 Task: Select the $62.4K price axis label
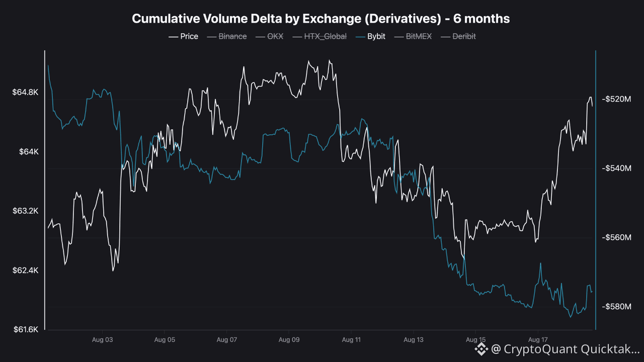(26, 270)
